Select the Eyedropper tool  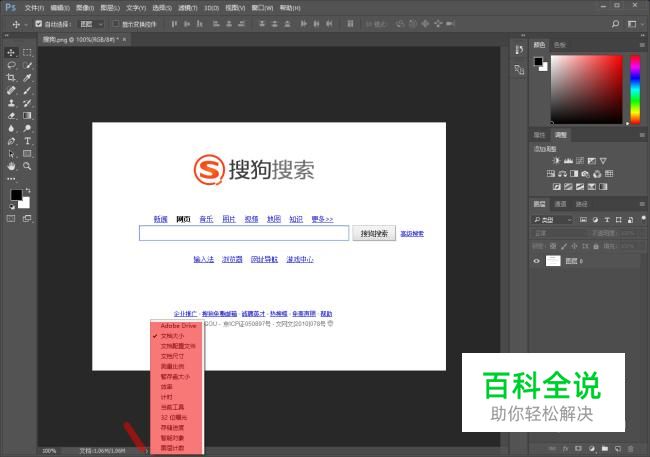(x=27, y=78)
